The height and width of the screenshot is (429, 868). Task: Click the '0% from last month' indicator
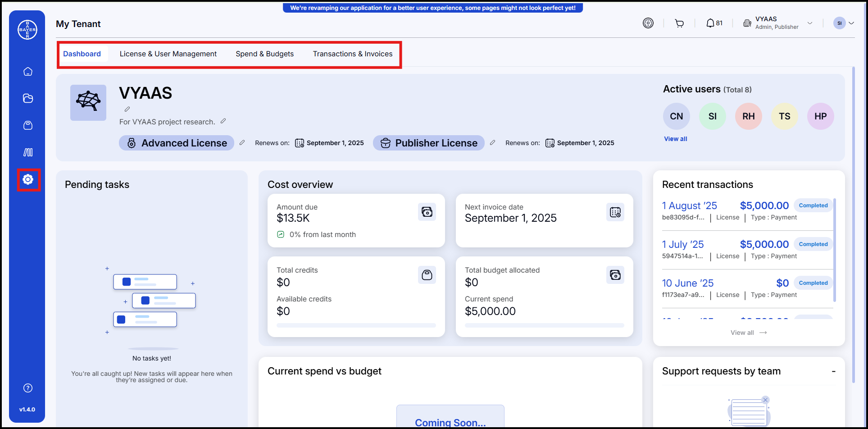tap(317, 234)
